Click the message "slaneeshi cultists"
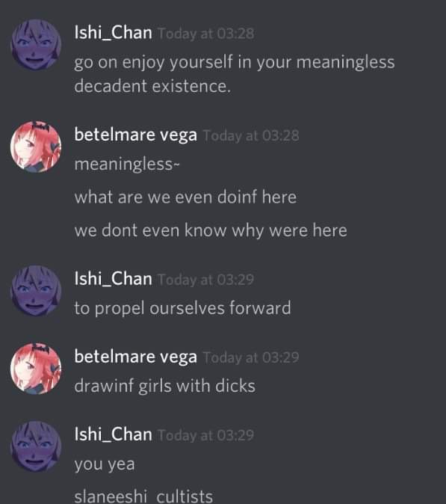The height and width of the screenshot is (504, 446). tap(143, 496)
